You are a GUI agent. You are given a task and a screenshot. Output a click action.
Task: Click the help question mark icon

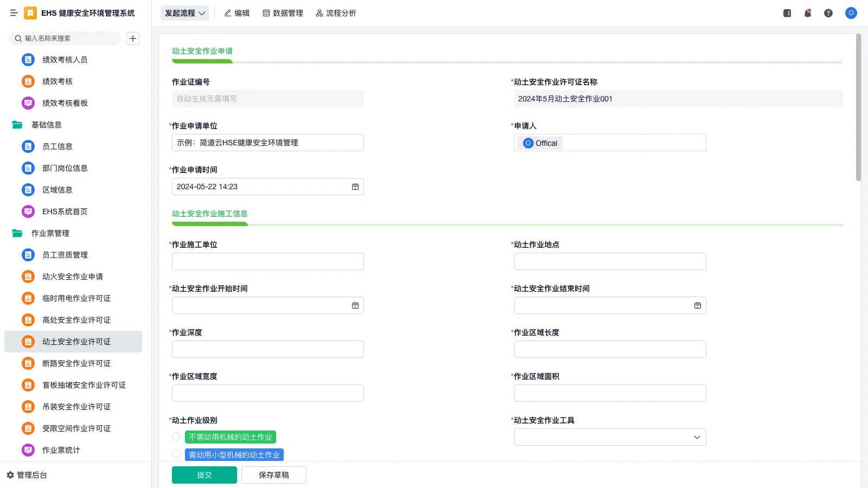coord(828,13)
